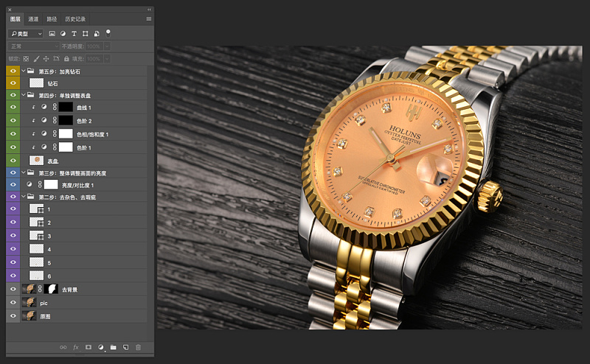Click prevent artboard auto-nesting lock icon
The image size is (590, 364).
point(57,59)
